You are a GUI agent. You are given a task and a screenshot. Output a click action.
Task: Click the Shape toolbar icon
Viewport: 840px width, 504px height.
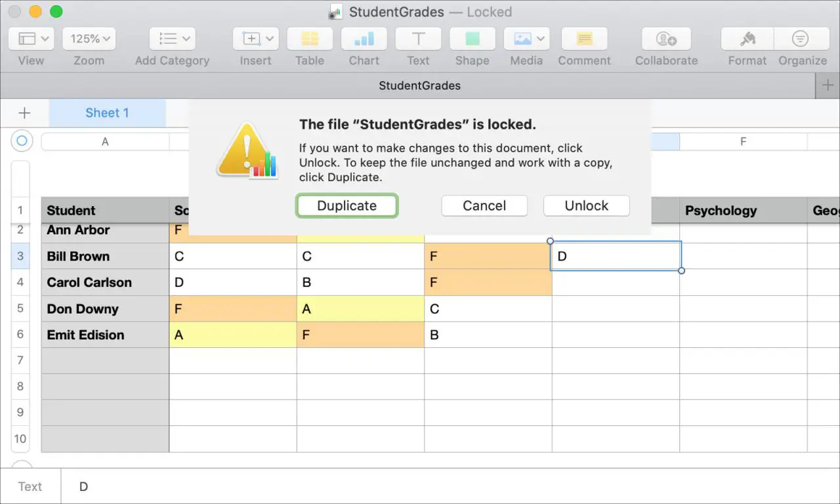tap(472, 39)
